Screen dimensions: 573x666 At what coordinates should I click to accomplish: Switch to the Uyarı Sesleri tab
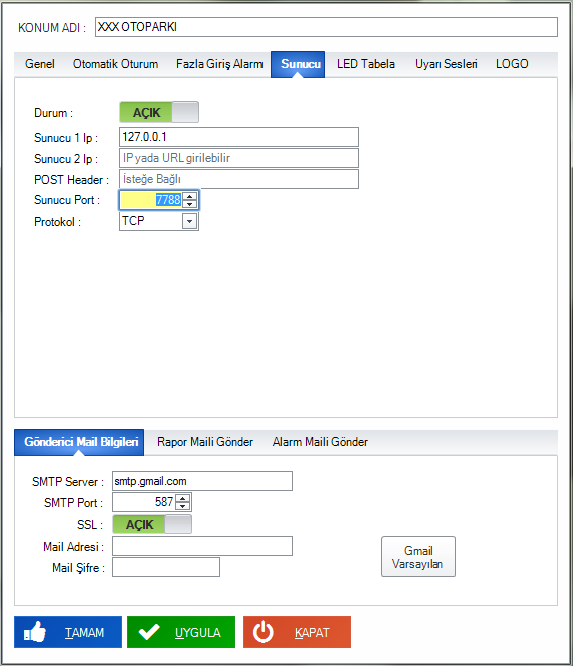446,64
